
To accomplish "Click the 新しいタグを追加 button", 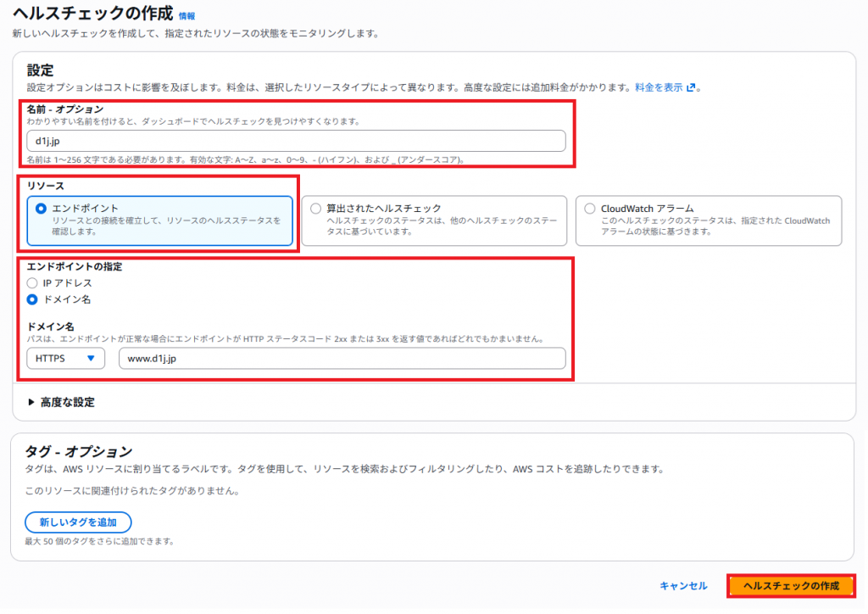I will [x=78, y=522].
